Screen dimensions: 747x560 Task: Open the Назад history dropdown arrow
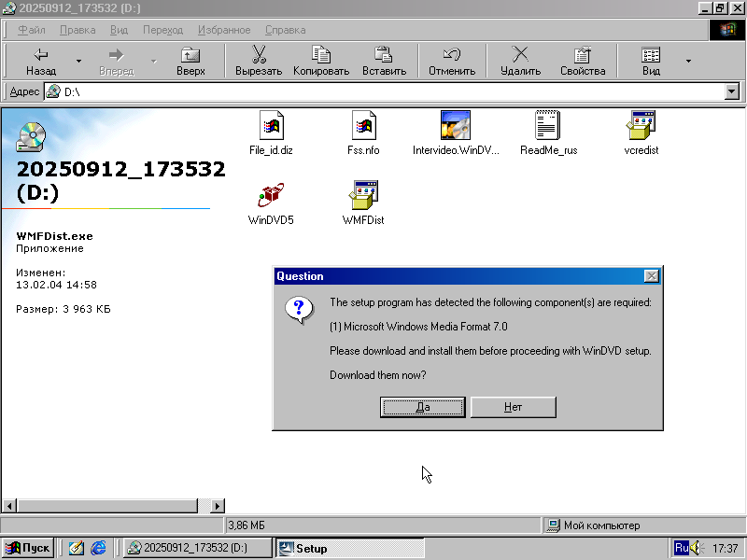79,61
